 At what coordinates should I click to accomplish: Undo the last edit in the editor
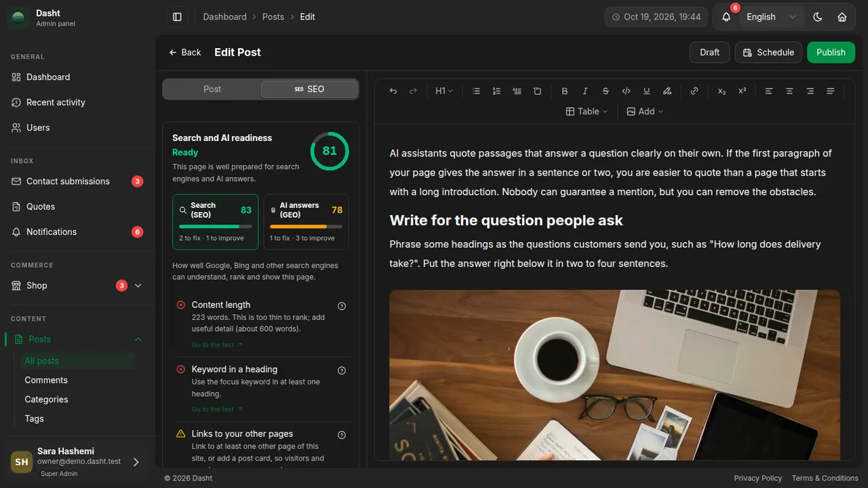tap(393, 91)
